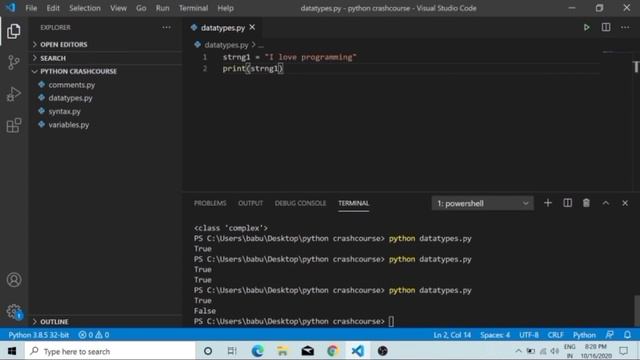The image size is (640, 360).
Task: Create a new terminal with plus icon
Action: [548, 203]
